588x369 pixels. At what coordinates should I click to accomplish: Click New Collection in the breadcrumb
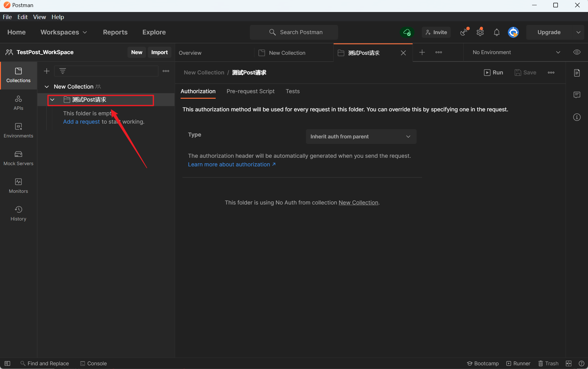click(x=204, y=73)
